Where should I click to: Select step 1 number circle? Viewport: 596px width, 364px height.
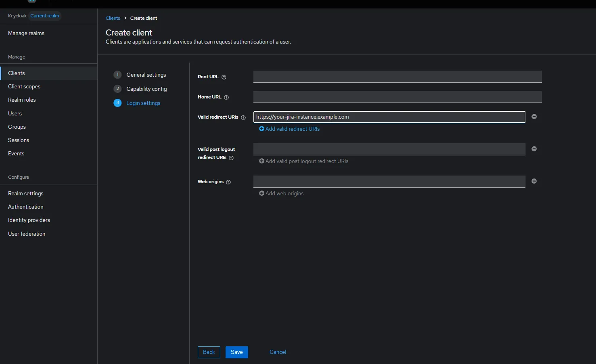(x=117, y=75)
